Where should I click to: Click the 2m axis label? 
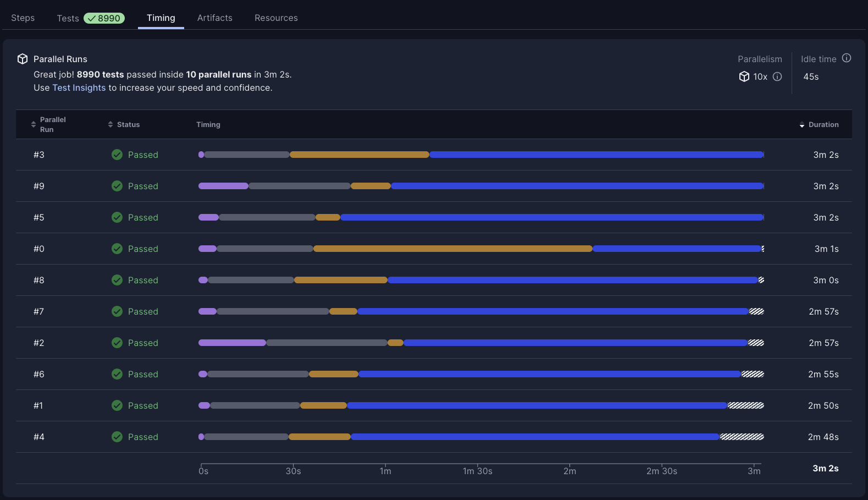[570, 471]
